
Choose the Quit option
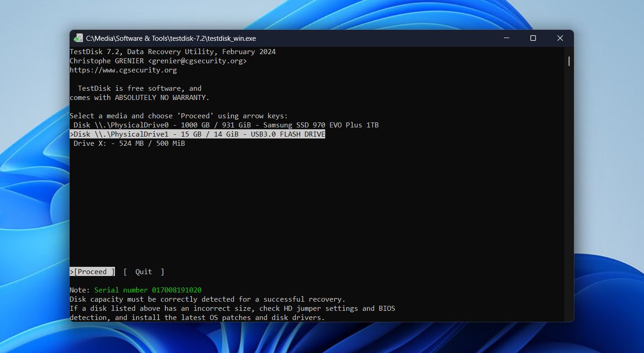coord(143,271)
